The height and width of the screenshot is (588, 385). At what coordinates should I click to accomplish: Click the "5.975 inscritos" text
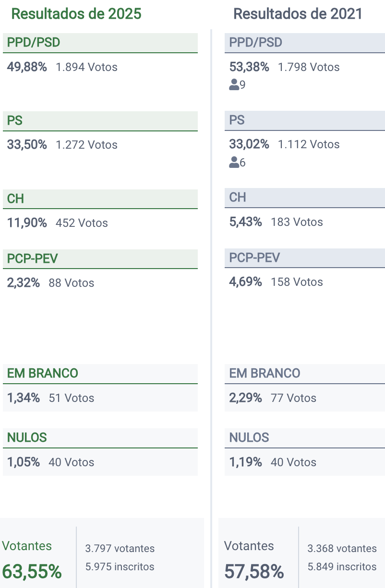tap(120, 566)
